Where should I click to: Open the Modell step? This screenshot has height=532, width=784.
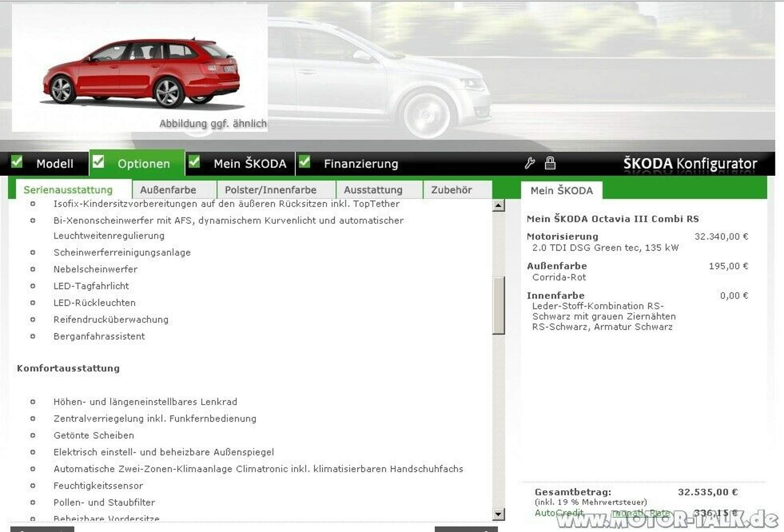(x=55, y=164)
